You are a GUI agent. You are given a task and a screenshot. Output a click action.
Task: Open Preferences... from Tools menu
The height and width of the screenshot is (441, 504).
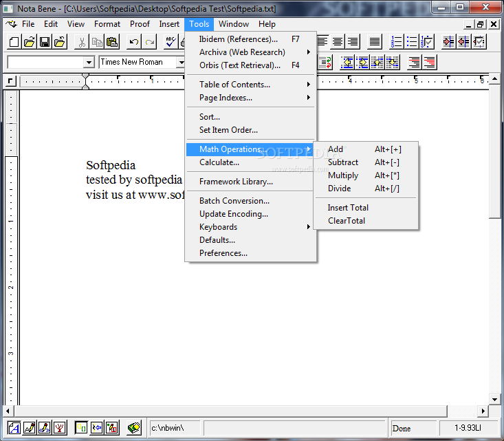coord(250,253)
